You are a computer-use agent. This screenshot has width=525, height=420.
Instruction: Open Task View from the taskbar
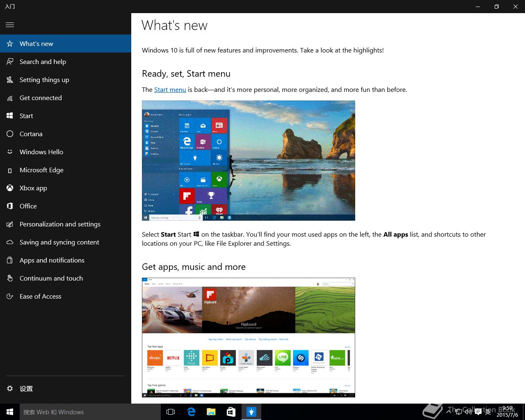click(171, 412)
